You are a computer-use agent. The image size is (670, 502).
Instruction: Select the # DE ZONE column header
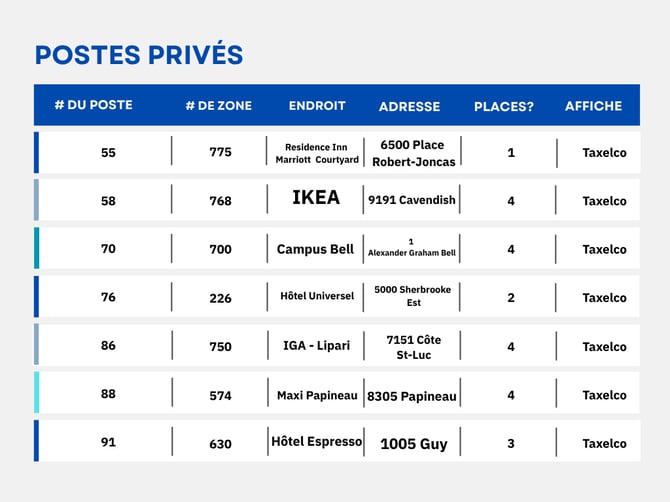click(x=219, y=106)
